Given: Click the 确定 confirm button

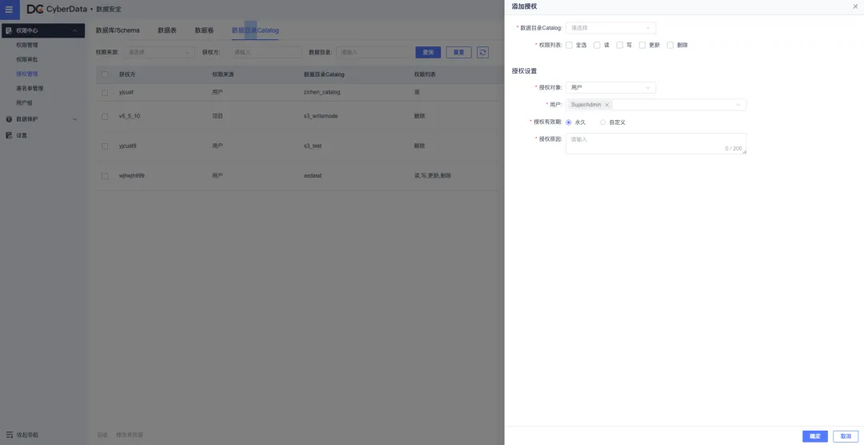Looking at the screenshot, I should click(x=815, y=436).
